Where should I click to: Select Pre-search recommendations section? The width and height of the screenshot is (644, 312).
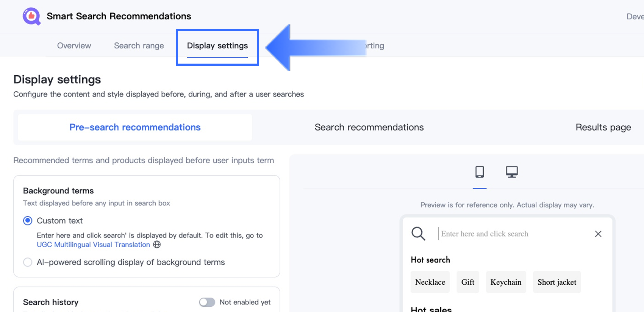pos(135,127)
